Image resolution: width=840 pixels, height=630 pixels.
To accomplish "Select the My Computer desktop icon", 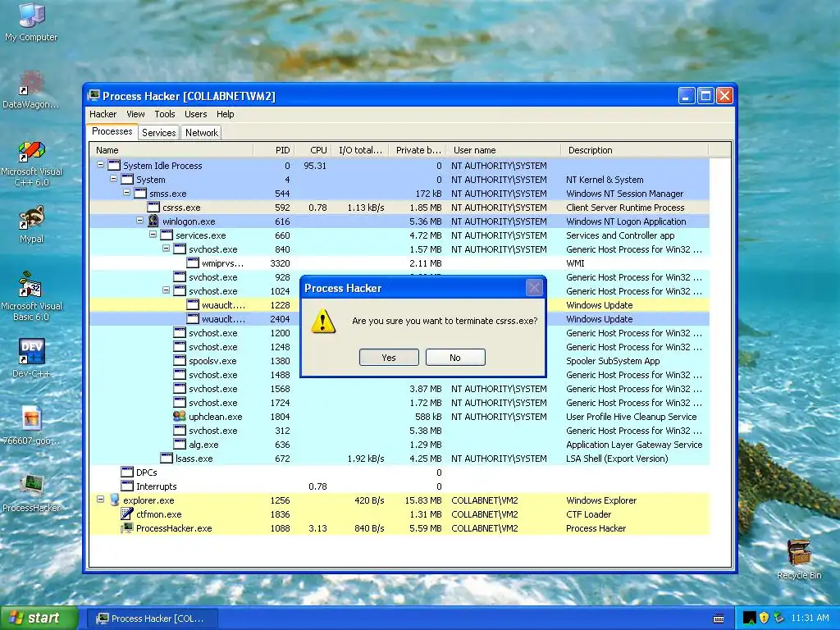I will point(31,22).
